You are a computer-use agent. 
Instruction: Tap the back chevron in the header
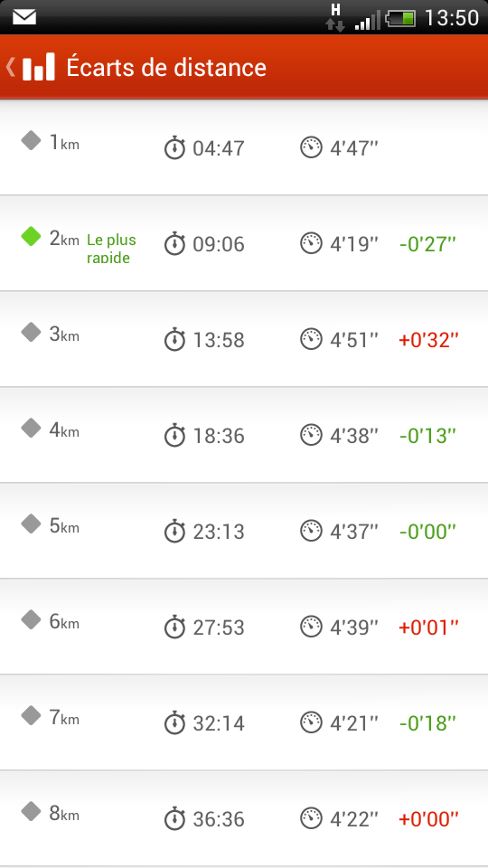9,67
